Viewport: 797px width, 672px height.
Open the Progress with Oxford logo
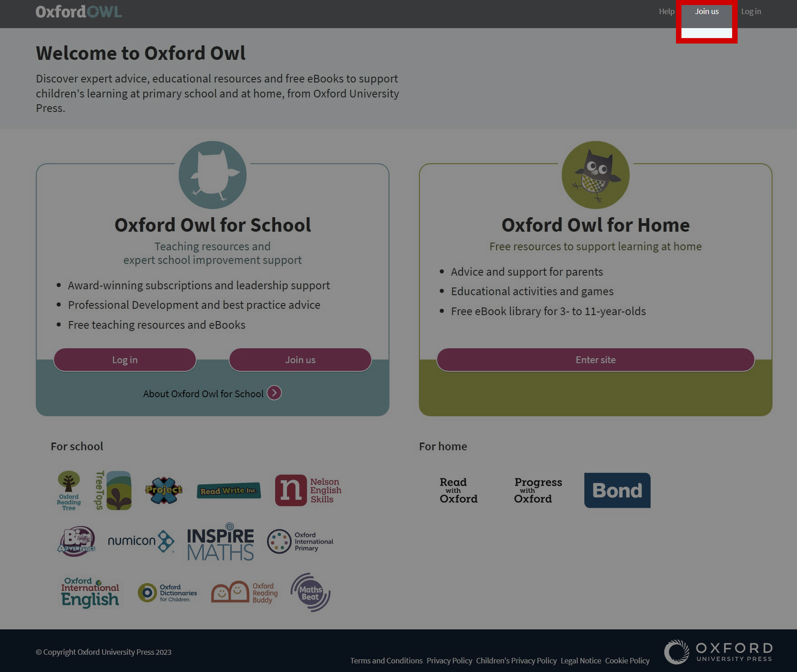point(538,491)
